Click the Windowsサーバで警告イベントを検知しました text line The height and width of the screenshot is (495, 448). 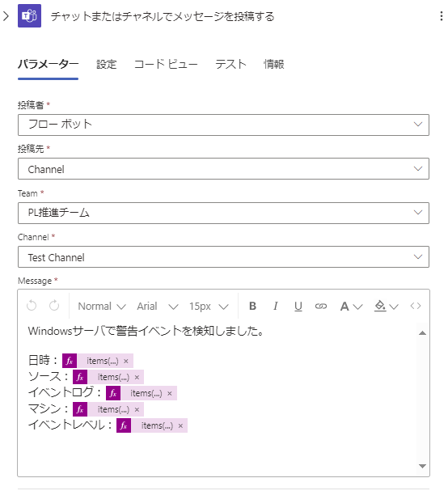pyautogui.click(x=146, y=331)
